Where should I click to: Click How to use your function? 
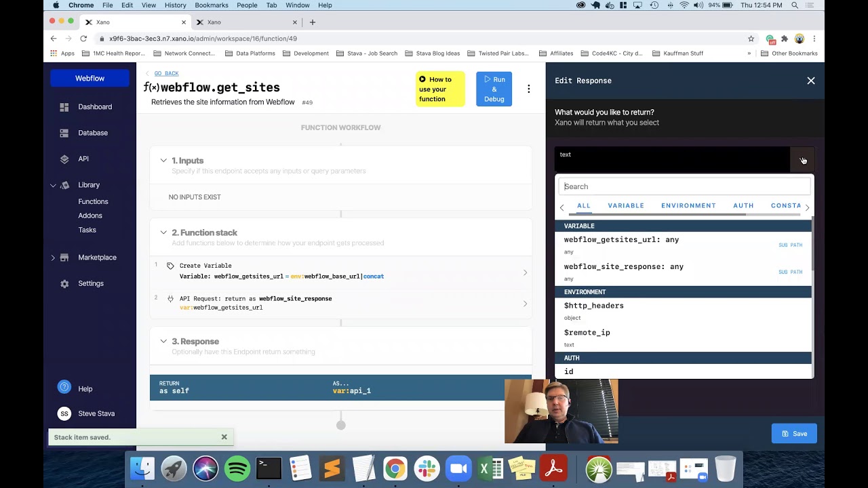440,89
